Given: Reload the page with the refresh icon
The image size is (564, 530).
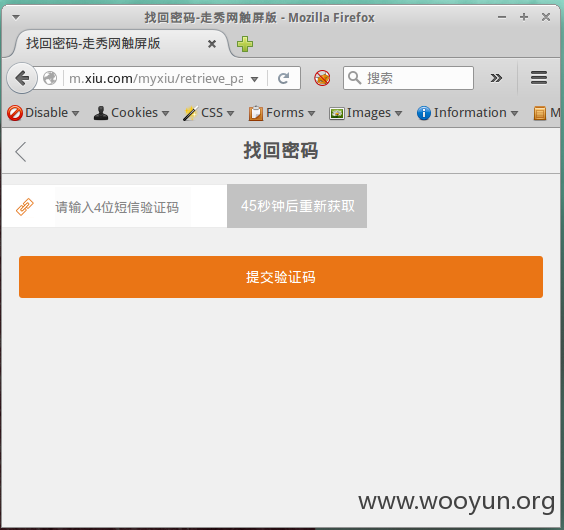Looking at the screenshot, I should tap(284, 78).
